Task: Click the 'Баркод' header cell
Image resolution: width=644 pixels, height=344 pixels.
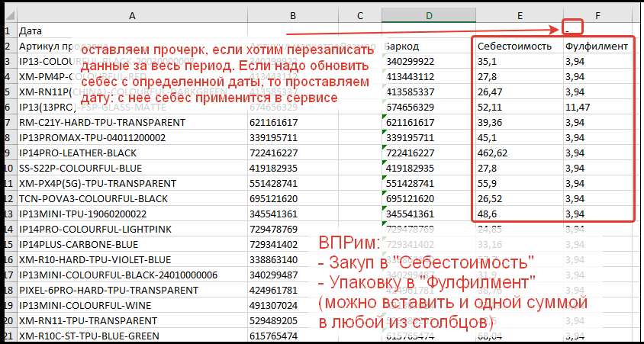Action: [429, 46]
